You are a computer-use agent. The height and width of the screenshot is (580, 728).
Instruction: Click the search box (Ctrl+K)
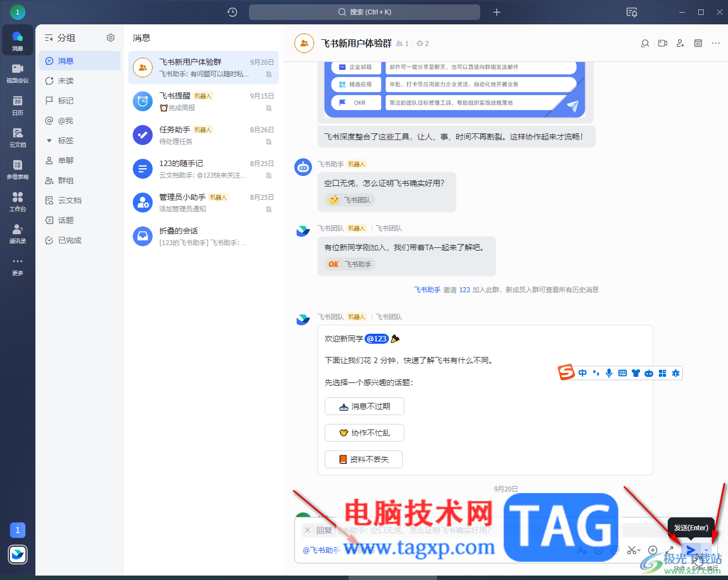point(365,12)
